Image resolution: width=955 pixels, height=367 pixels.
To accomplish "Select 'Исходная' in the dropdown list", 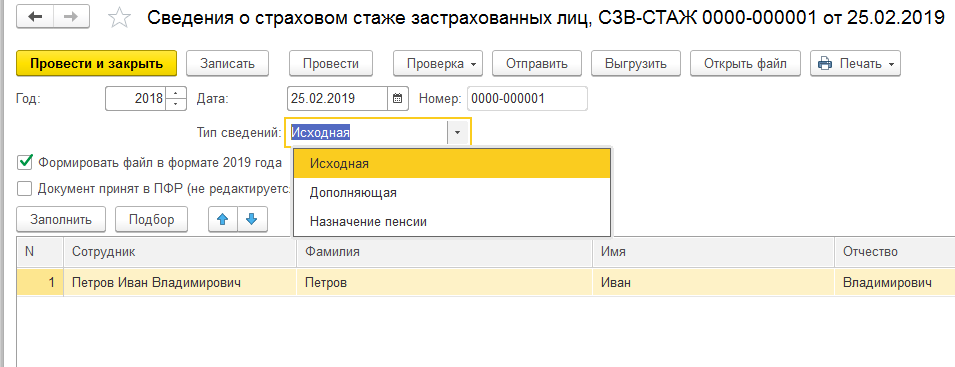I will click(452, 164).
